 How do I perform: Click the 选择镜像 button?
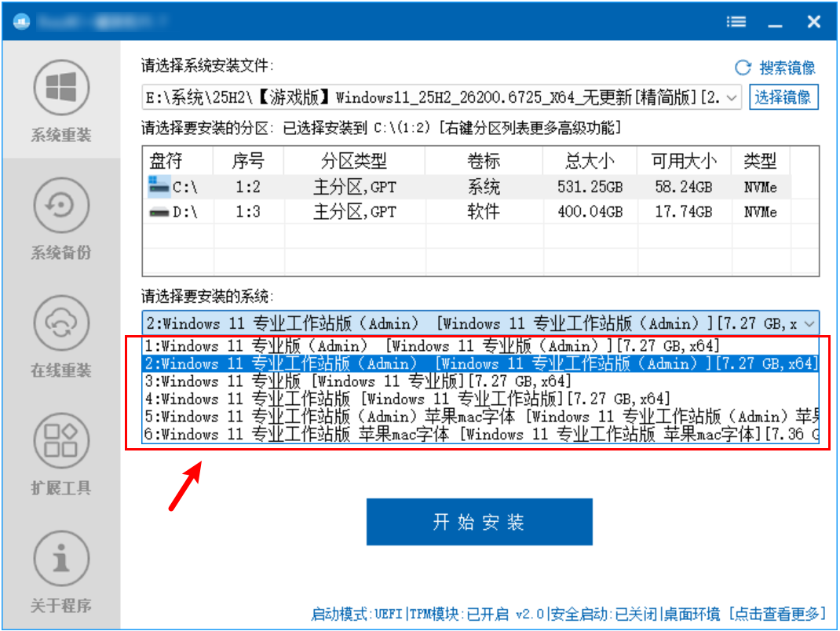783,97
